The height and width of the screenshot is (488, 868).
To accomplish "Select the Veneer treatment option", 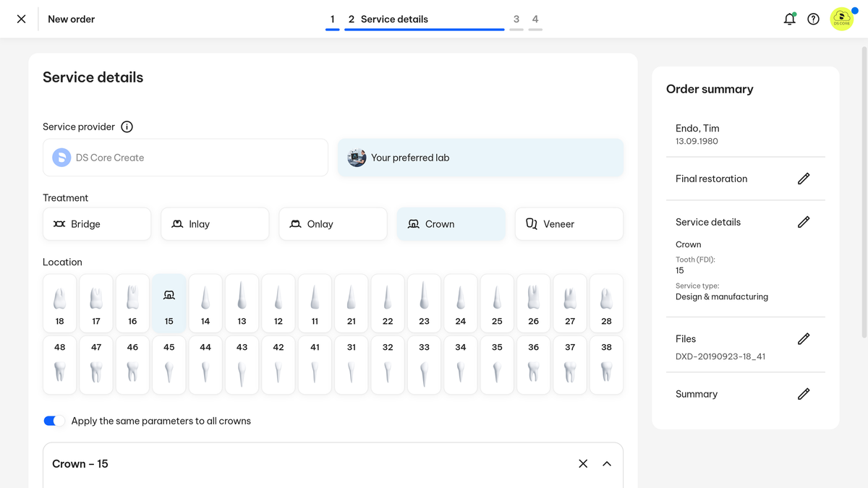I will (569, 224).
